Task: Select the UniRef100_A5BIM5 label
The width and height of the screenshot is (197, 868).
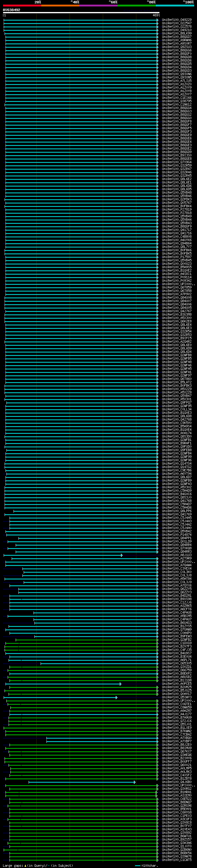Action: [x=177, y=616]
